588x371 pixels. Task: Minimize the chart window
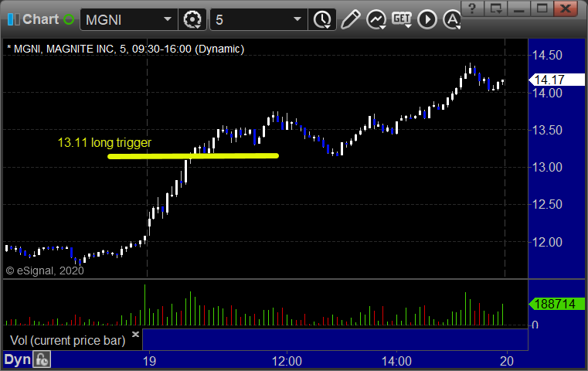tap(519, 9)
